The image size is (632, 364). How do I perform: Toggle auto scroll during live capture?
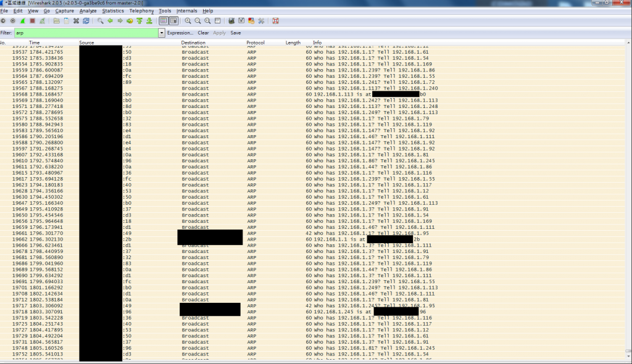click(173, 21)
